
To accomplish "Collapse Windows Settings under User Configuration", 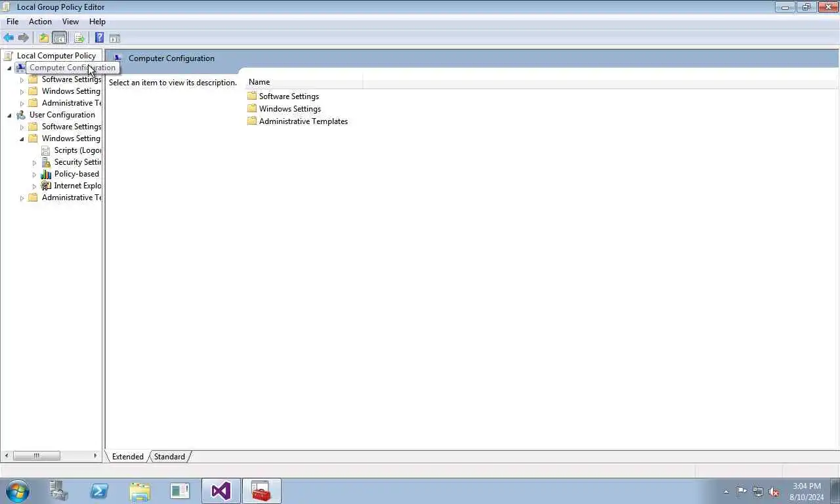I will tap(22, 139).
